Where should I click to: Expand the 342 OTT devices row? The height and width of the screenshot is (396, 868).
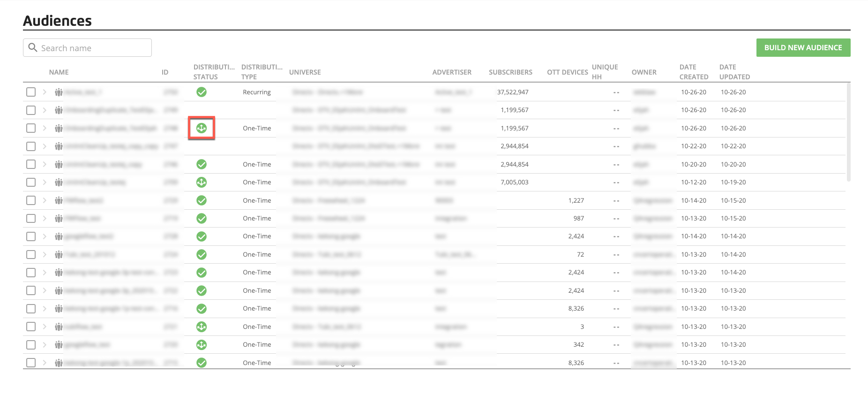(45, 345)
